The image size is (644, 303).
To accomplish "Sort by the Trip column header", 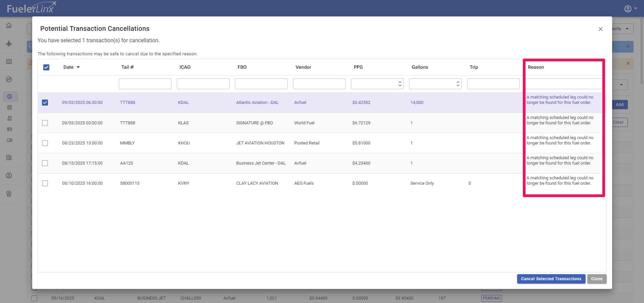I will (474, 67).
